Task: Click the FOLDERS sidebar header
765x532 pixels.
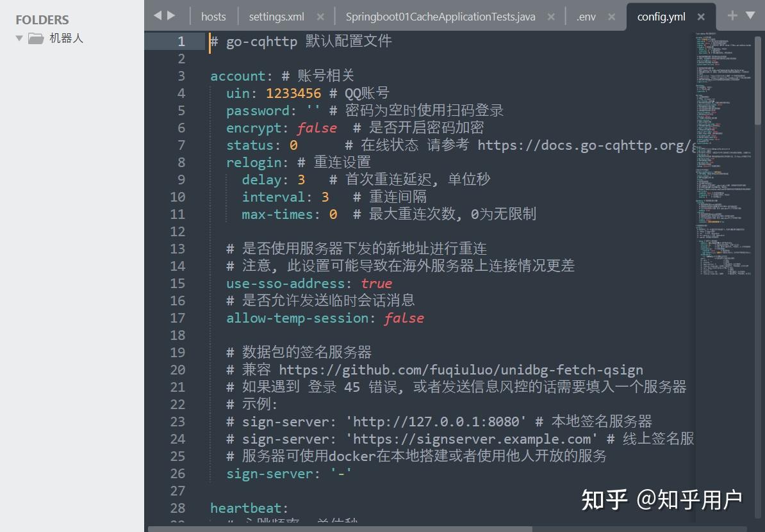Action: (x=42, y=20)
